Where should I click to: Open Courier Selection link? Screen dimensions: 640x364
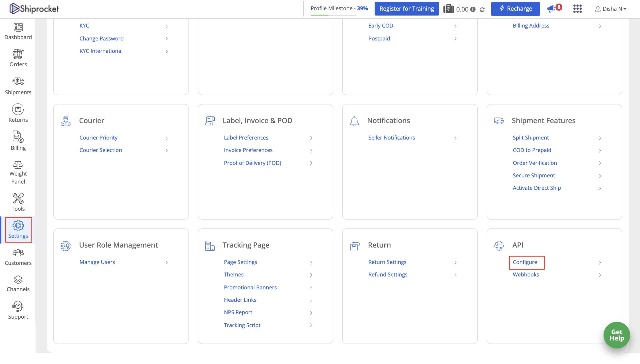(100, 150)
